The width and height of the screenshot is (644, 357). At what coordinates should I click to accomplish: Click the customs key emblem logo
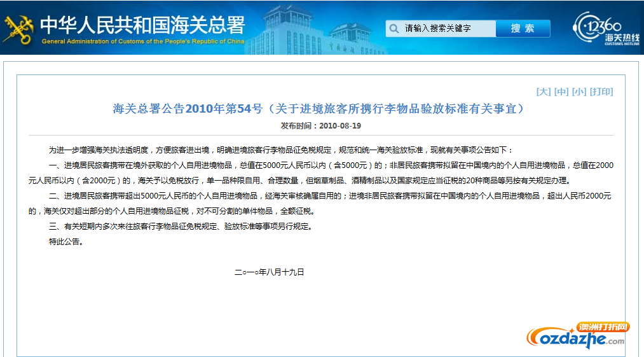tap(18, 29)
